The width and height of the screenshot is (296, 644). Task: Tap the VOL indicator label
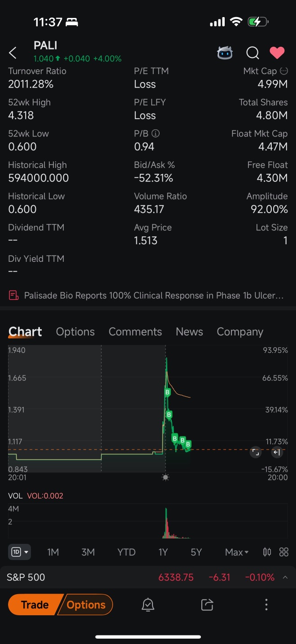point(15,496)
